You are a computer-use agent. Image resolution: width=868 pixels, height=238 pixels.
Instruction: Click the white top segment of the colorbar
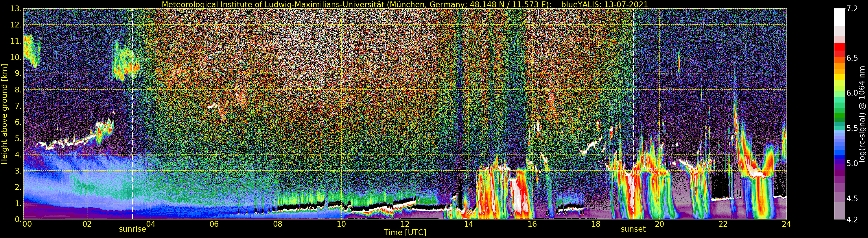click(x=839, y=17)
